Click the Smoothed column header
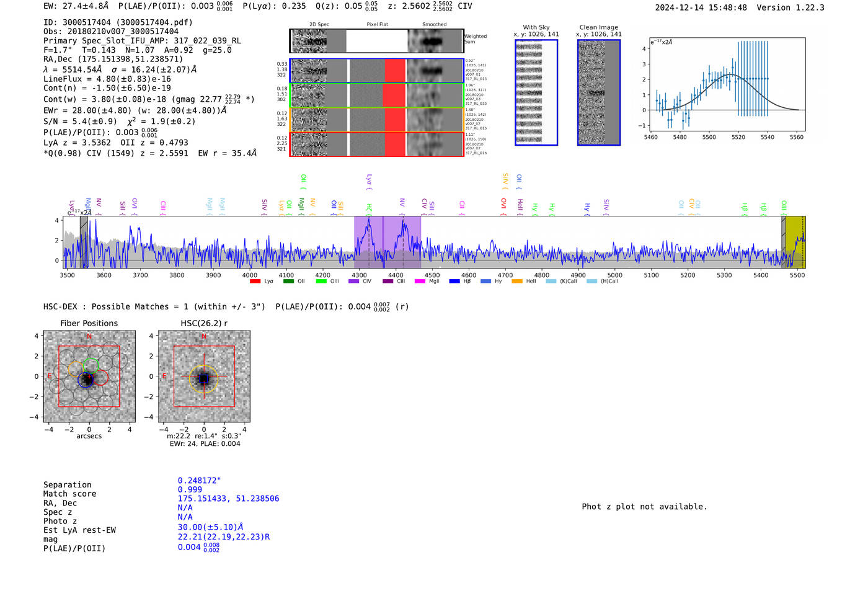This screenshot has height=591, width=868. click(434, 25)
